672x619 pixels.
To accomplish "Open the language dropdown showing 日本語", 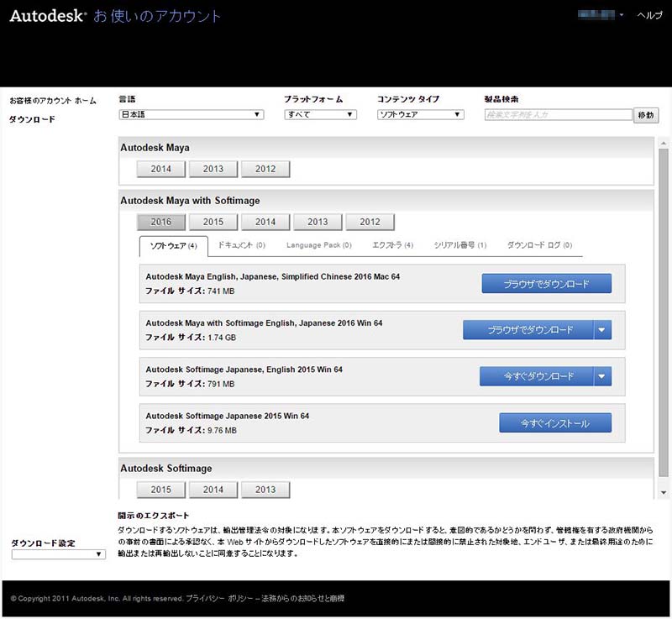I will pos(192,114).
